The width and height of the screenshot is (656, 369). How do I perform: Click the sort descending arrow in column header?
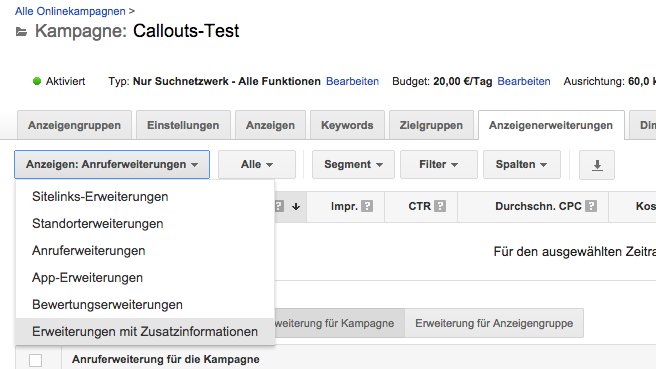tap(296, 206)
